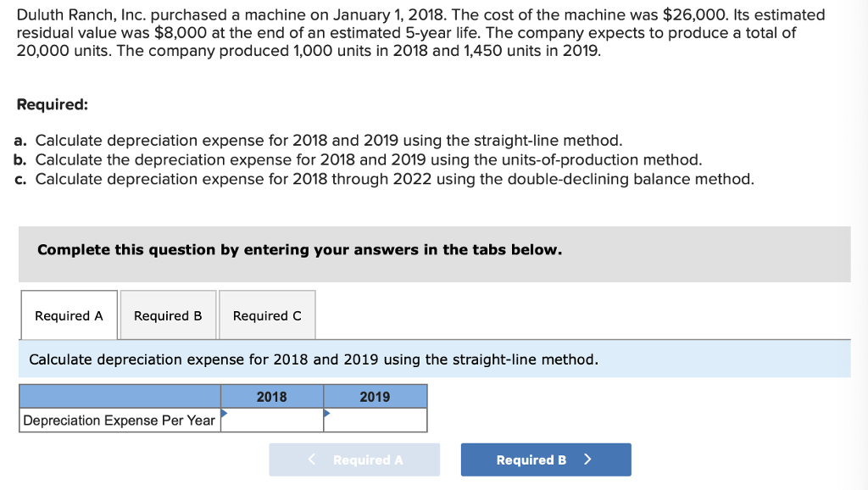Click requirement a about straight-line method
This screenshot has height=490, width=868.
point(318,140)
